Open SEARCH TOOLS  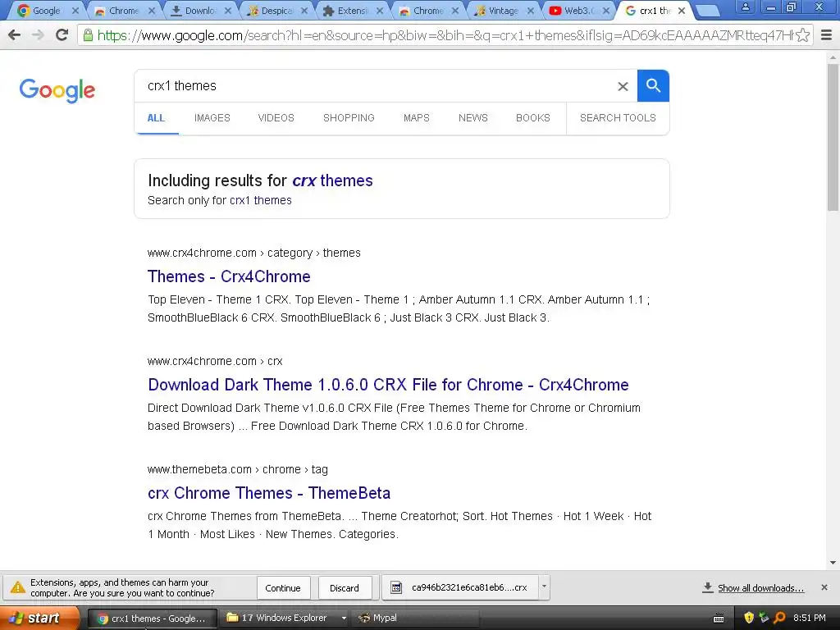618,118
